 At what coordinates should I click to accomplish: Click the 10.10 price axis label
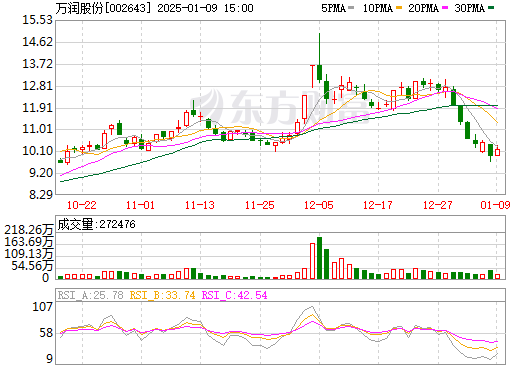click(x=38, y=151)
